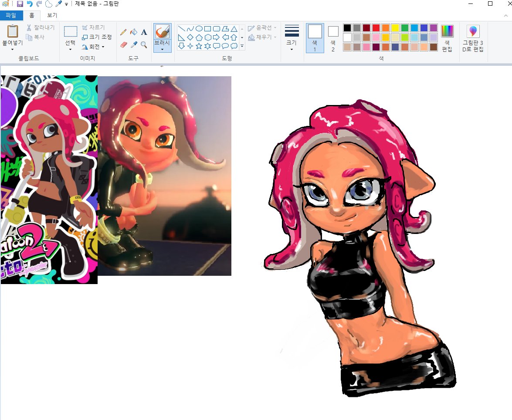Select the Pencil tool

123,32
